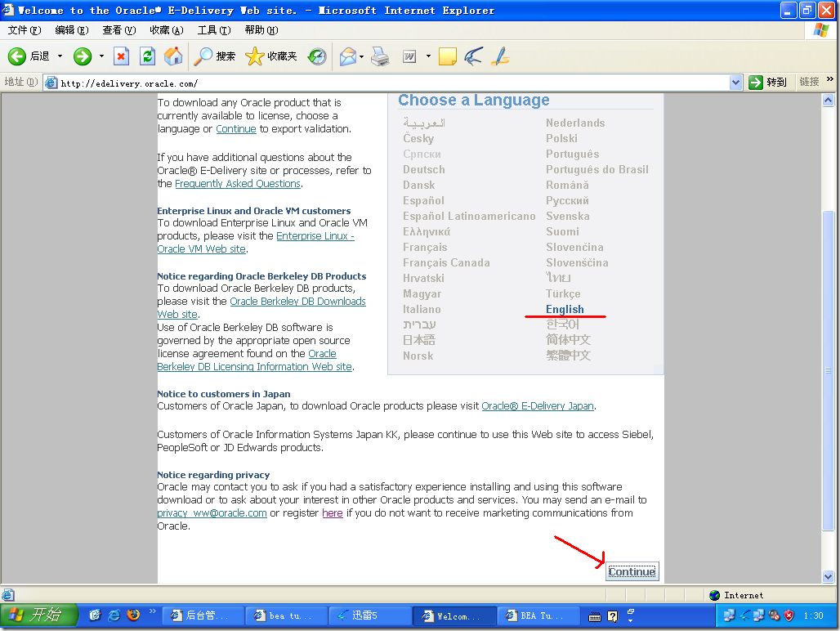Screen dimensions: 840x631
Task: Click the Print icon in the toolbar
Action: pos(380,56)
